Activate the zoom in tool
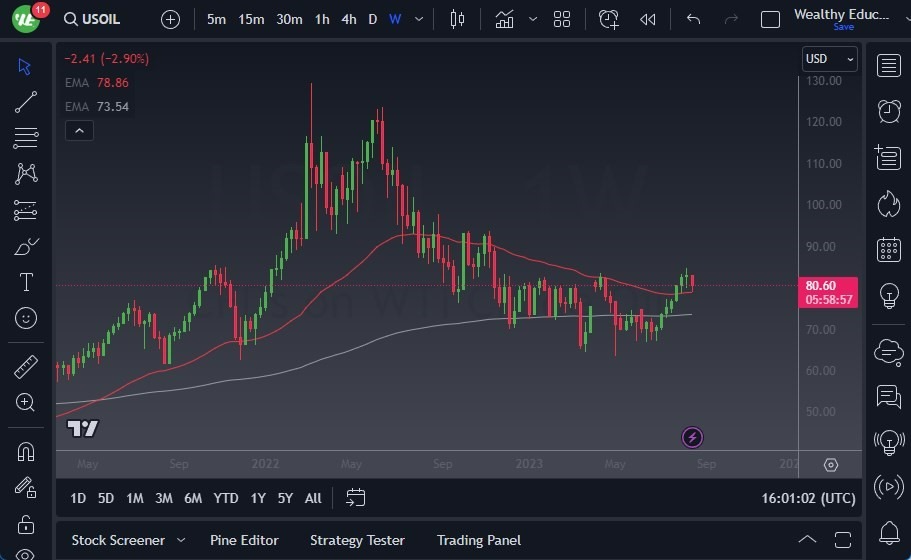 [x=26, y=402]
